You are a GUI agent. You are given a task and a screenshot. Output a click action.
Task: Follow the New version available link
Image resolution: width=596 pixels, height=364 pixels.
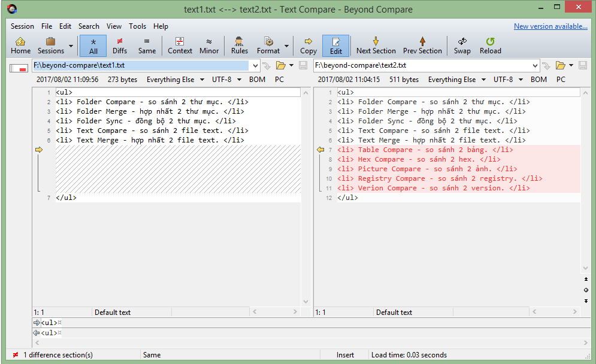550,26
